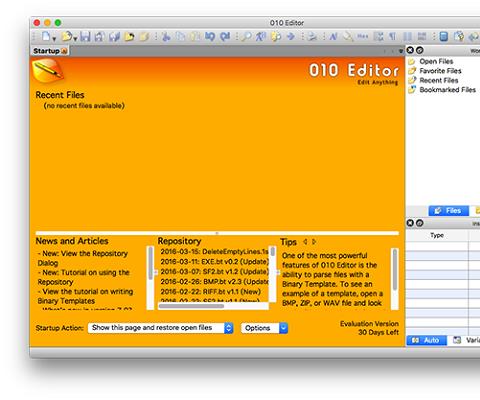Select repository entry SF2.bt v1.2
This screenshot has height=400, width=480.
[x=214, y=272]
